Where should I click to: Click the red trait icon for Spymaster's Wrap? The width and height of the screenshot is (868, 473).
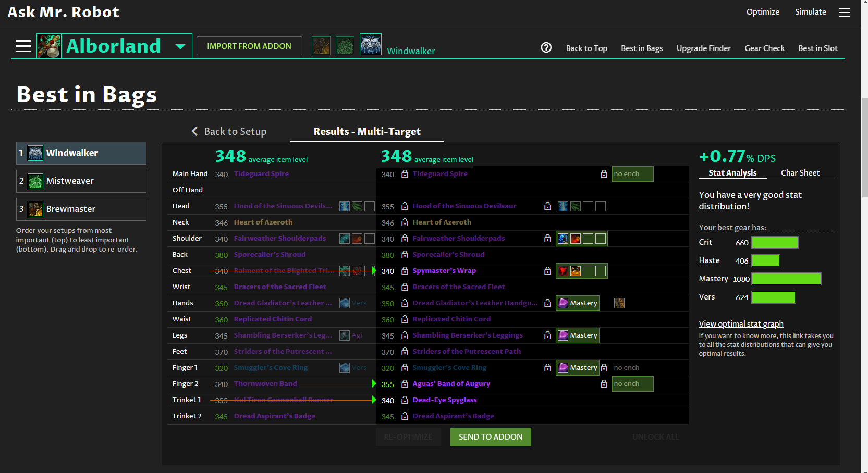click(x=563, y=271)
